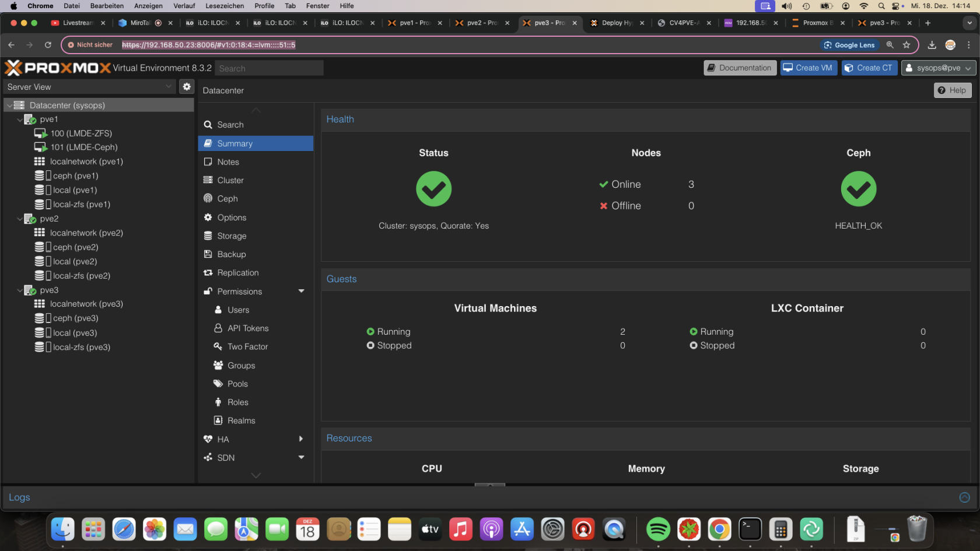Click the Proxmox logo

point(58,68)
